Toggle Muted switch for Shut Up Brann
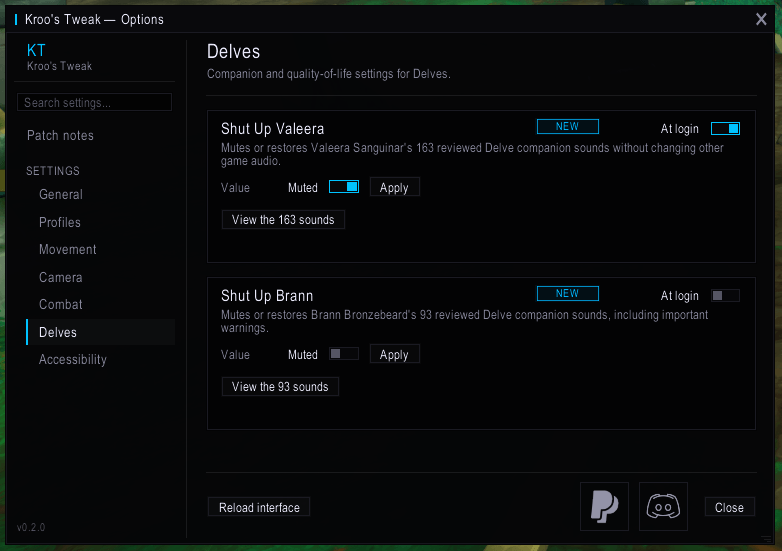This screenshot has height=551, width=782. coord(344,354)
